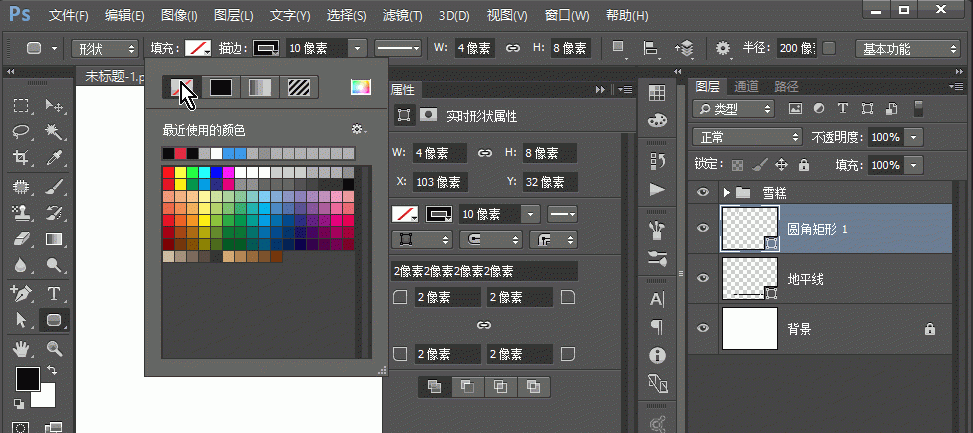The image size is (973, 433).
Task: Pick the Type tool in toolbox
Action: point(54,294)
